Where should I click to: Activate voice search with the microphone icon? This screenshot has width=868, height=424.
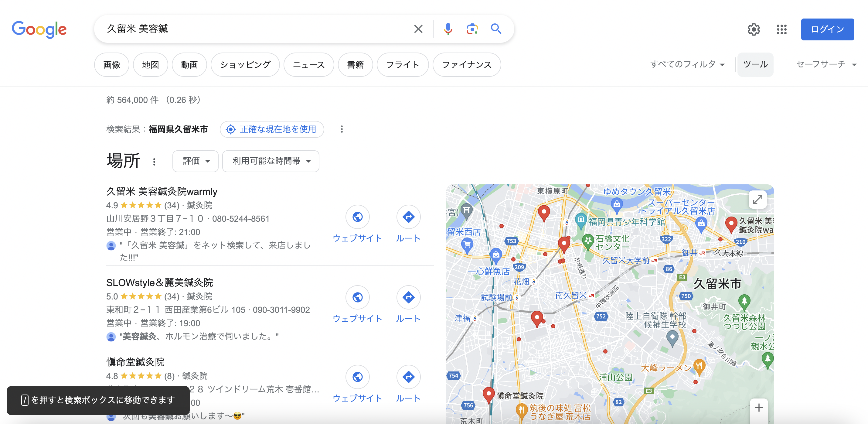[x=448, y=29]
